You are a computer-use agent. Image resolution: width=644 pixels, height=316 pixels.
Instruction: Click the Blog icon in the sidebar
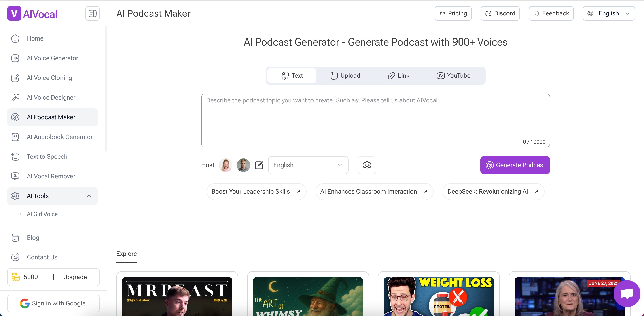(15, 237)
